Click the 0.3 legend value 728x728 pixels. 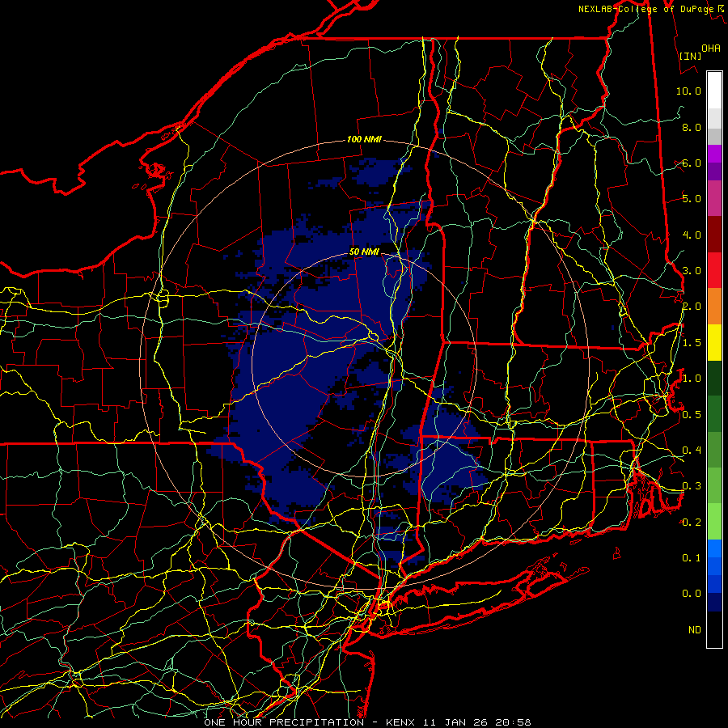click(692, 485)
